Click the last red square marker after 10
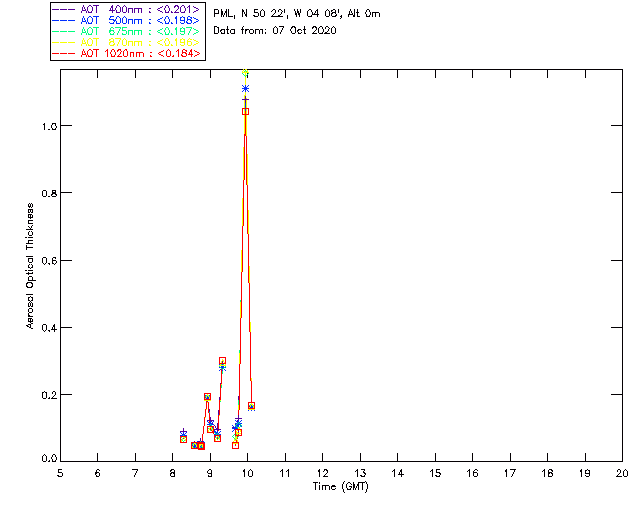Screen dimensions: 640x512 251,406
